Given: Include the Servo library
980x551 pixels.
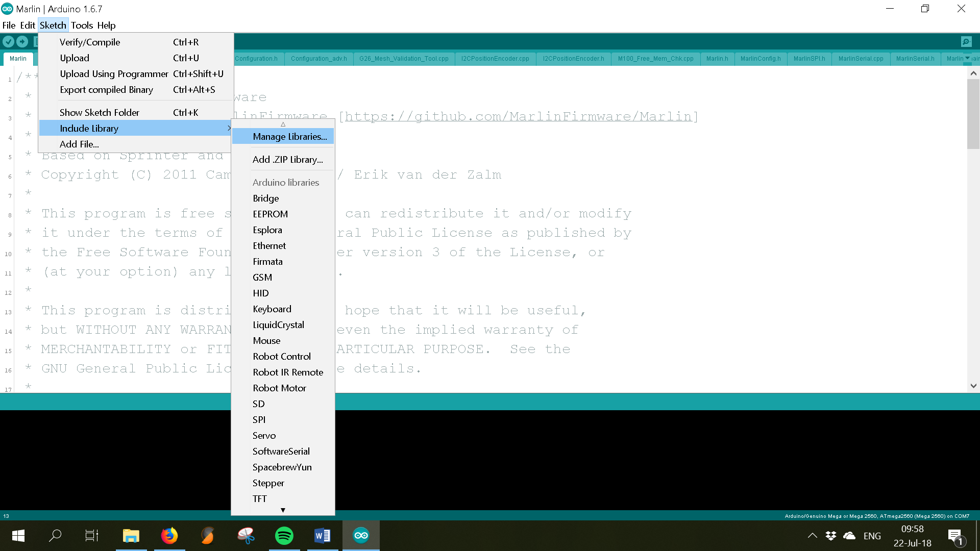Looking at the screenshot, I should [283, 436].
